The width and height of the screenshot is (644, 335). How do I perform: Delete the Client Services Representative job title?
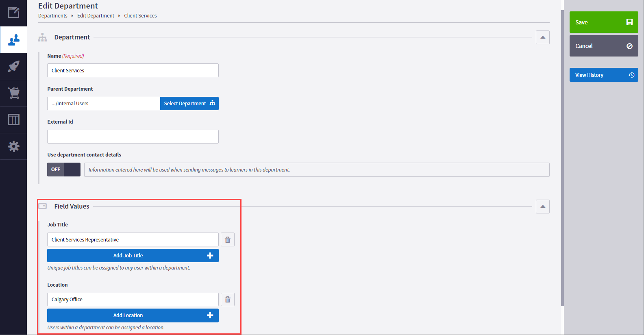click(x=228, y=239)
